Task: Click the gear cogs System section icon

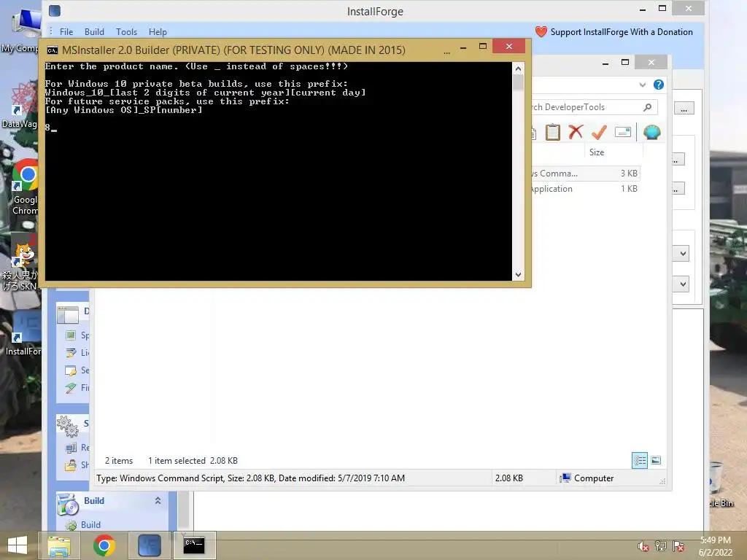Action: 68,426
